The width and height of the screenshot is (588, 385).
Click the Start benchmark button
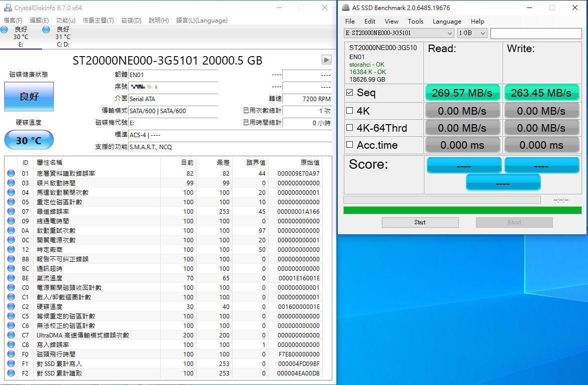(420, 222)
